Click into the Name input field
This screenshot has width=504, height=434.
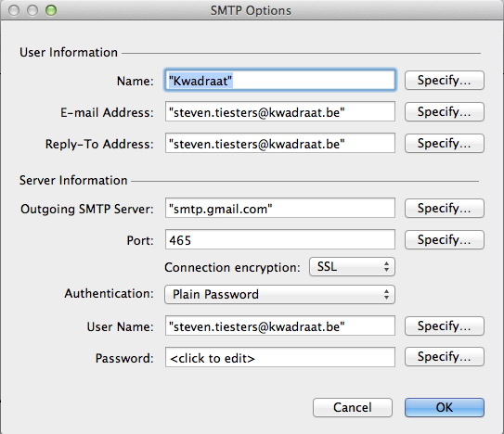pyautogui.click(x=280, y=80)
